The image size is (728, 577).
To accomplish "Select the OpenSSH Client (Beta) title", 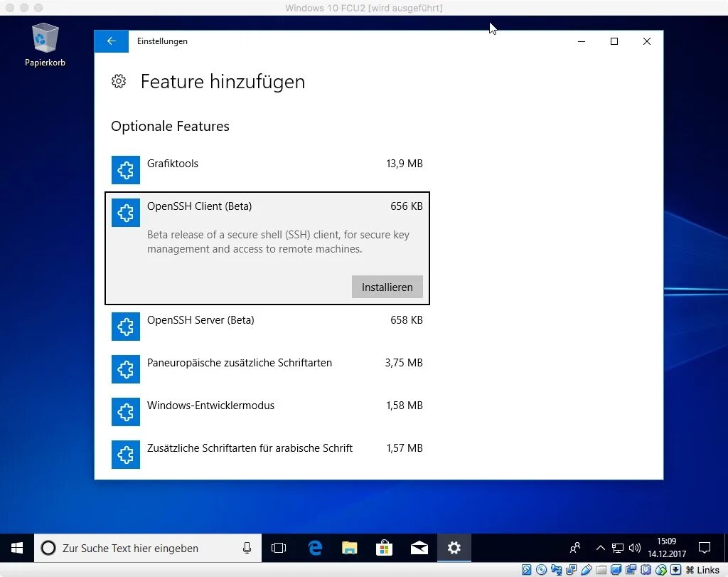I will (199, 206).
